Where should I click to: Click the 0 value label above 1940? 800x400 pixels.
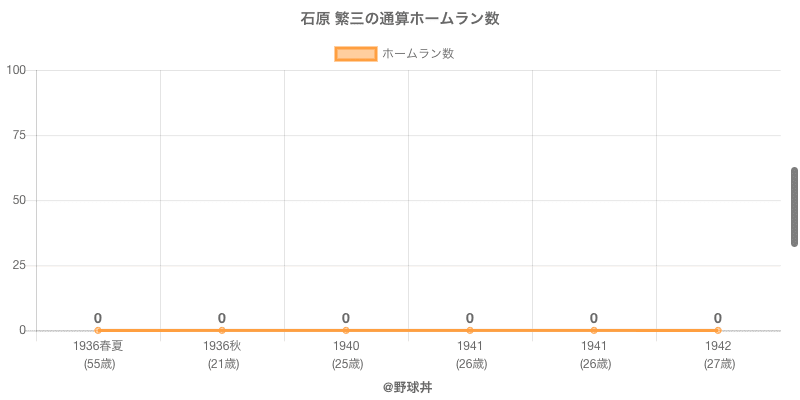(346, 318)
